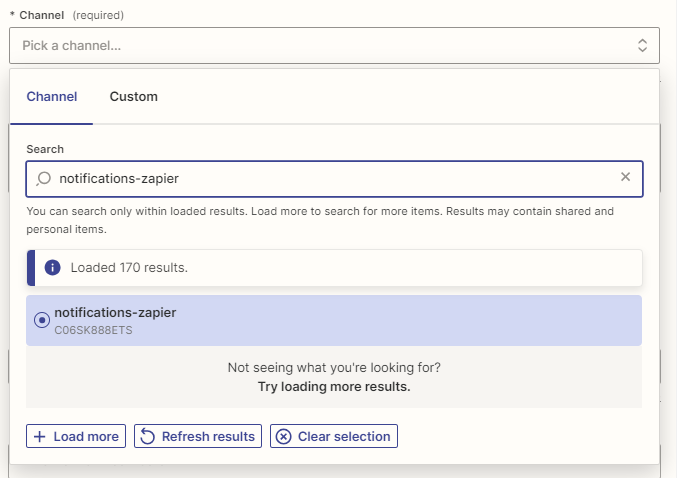Switch to the Custom tab
This screenshot has height=478, width=677.
coord(133,97)
